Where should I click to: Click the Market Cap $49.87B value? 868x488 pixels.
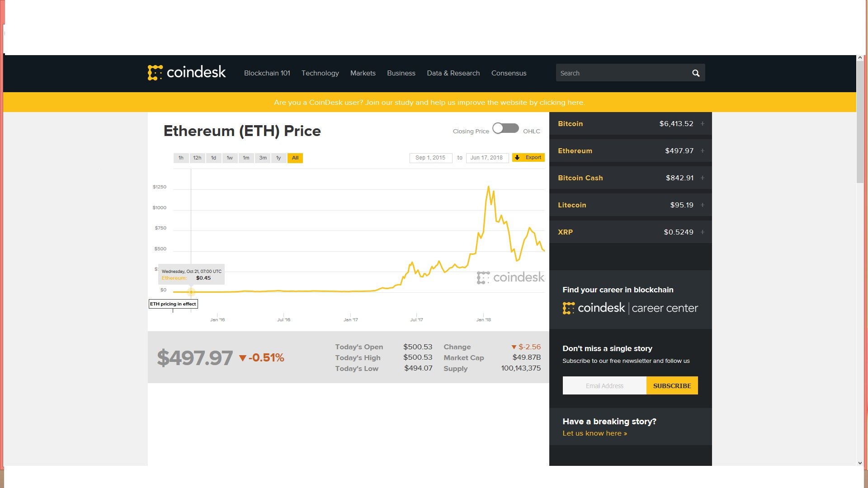[527, 357]
